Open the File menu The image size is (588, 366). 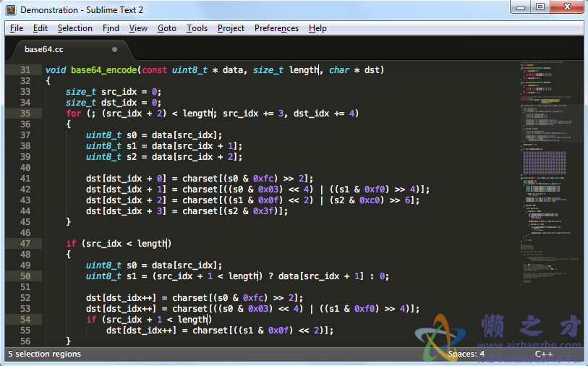pos(17,28)
